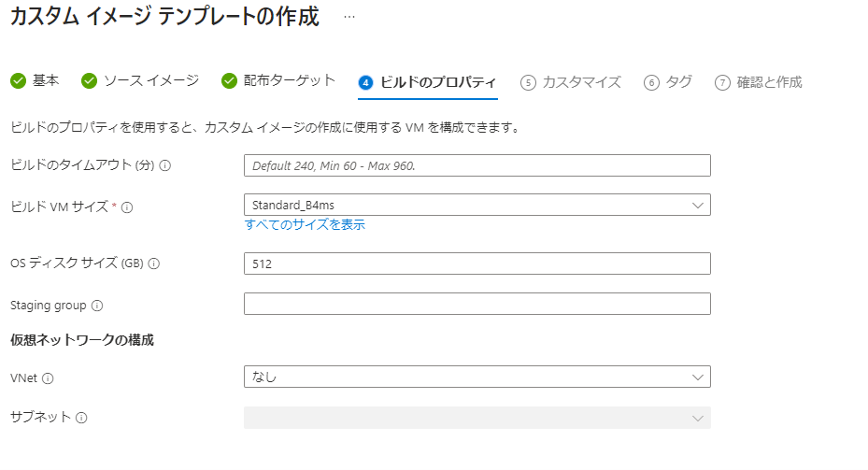
Task: Click the green check icon for 基本 step
Action: [18, 81]
